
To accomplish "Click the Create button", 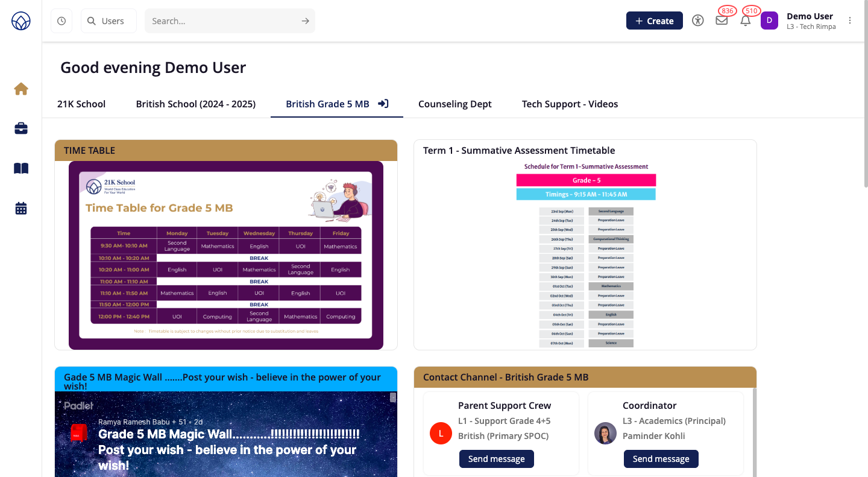I will 654,21.
